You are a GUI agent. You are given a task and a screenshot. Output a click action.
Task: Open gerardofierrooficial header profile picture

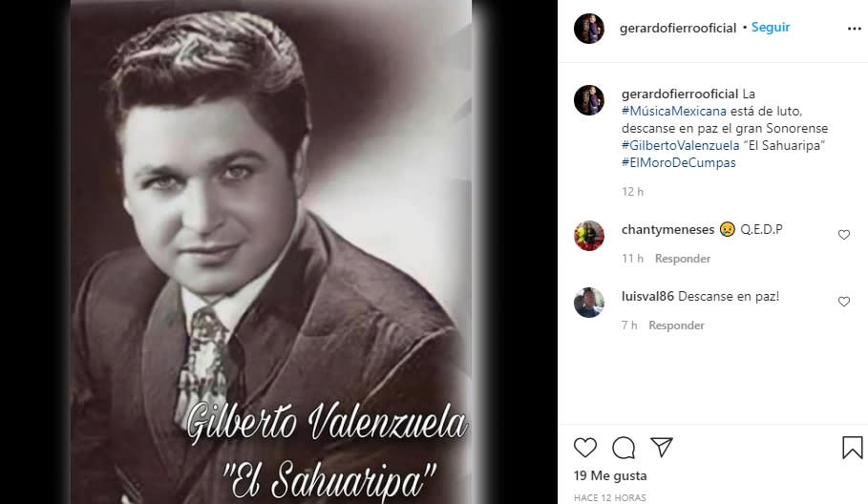(x=589, y=29)
